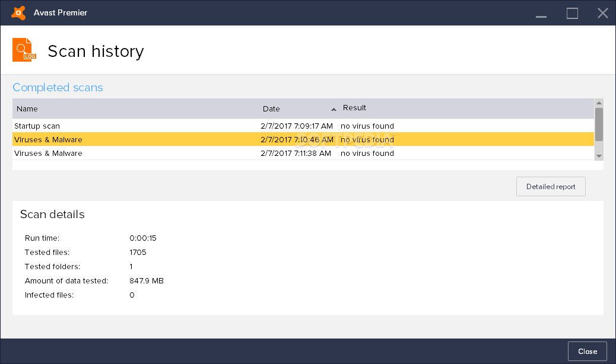Open the Detailed report
Image resolution: width=616 pixels, height=364 pixels.
[551, 186]
